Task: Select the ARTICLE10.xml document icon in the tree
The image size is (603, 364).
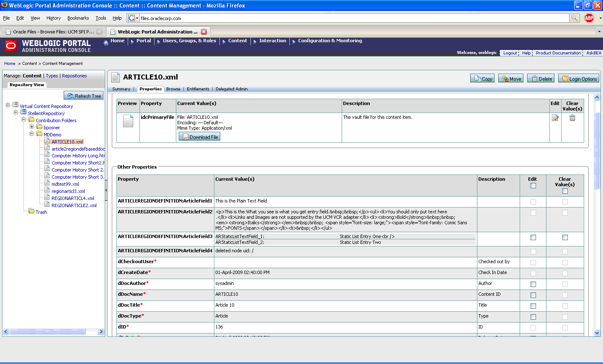Action: pyautogui.click(x=46, y=141)
